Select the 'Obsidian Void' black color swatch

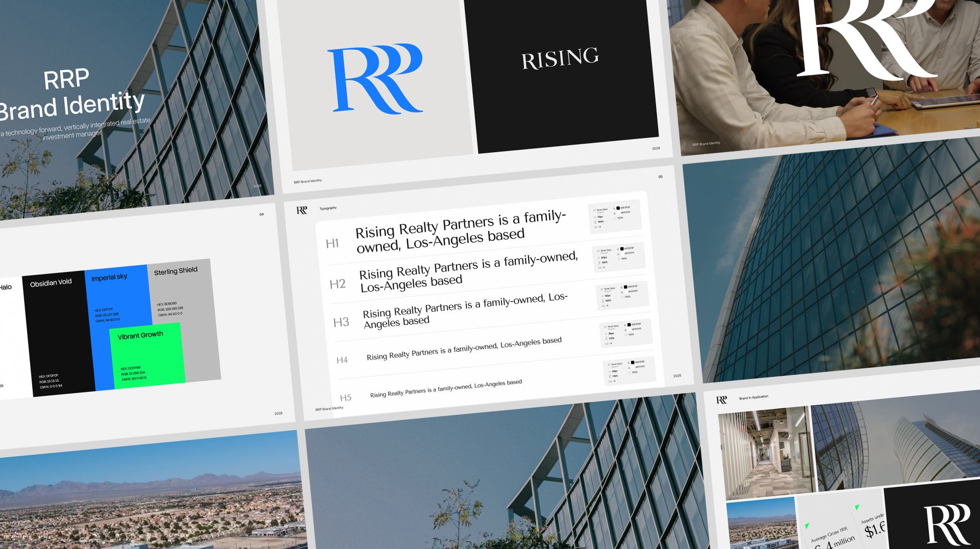click(x=59, y=335)
